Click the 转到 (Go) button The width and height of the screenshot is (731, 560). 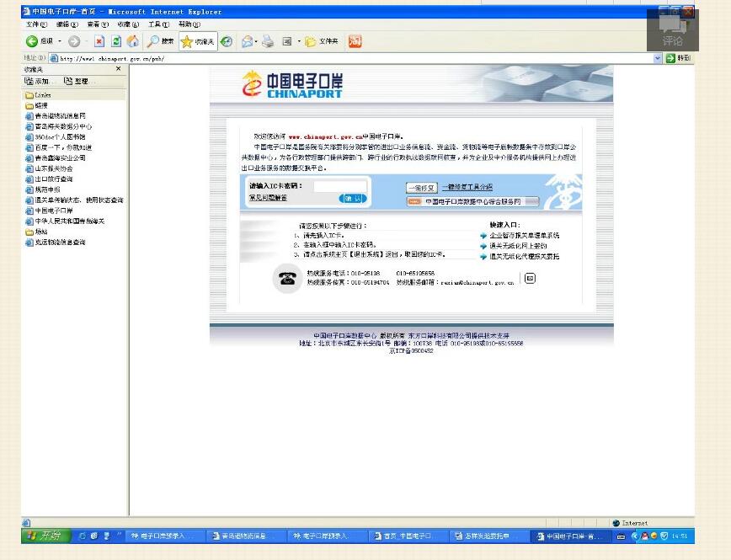[x=679, y=58]
